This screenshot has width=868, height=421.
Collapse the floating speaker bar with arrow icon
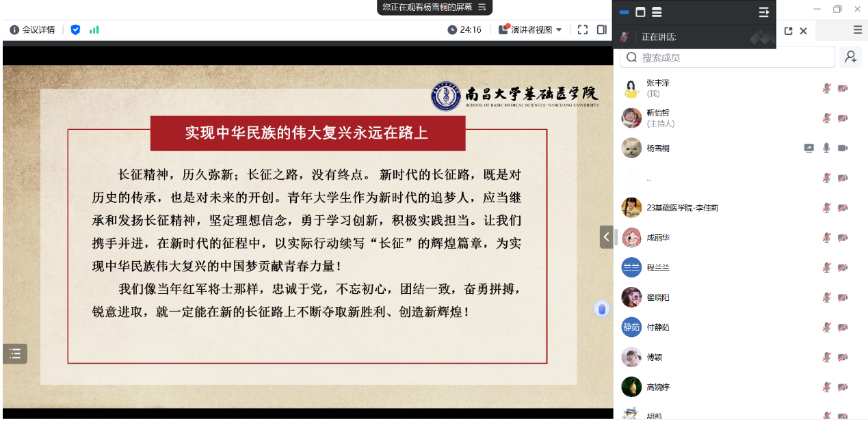pos(764,12)
